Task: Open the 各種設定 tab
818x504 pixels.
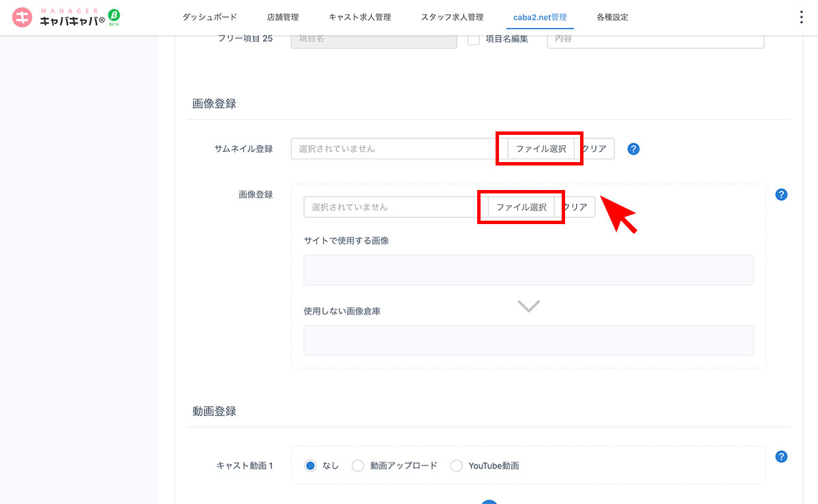Action: pyautogui.click(x=612, y=18)
